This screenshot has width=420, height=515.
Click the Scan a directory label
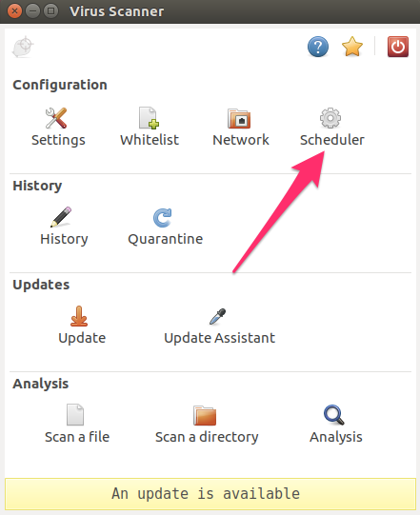pos(207,437)
